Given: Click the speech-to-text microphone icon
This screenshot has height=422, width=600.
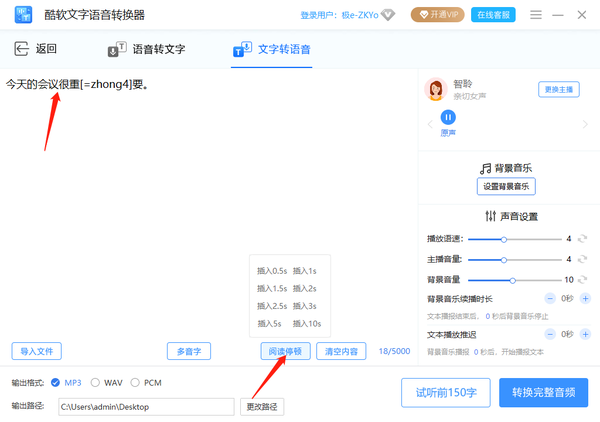Looking at the screenshot, I should pyautogui.click(x=117, y=49).
